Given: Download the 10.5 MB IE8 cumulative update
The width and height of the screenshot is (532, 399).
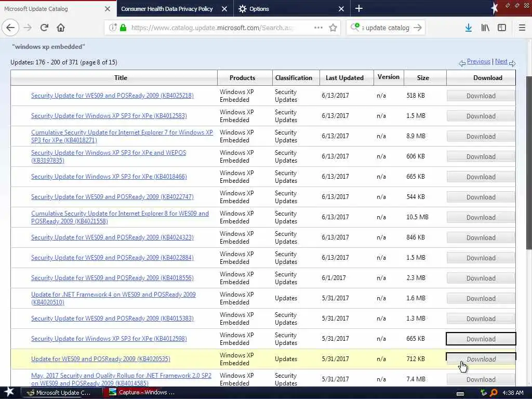Looking at the screenshot, I should click(x=481, y=217).
